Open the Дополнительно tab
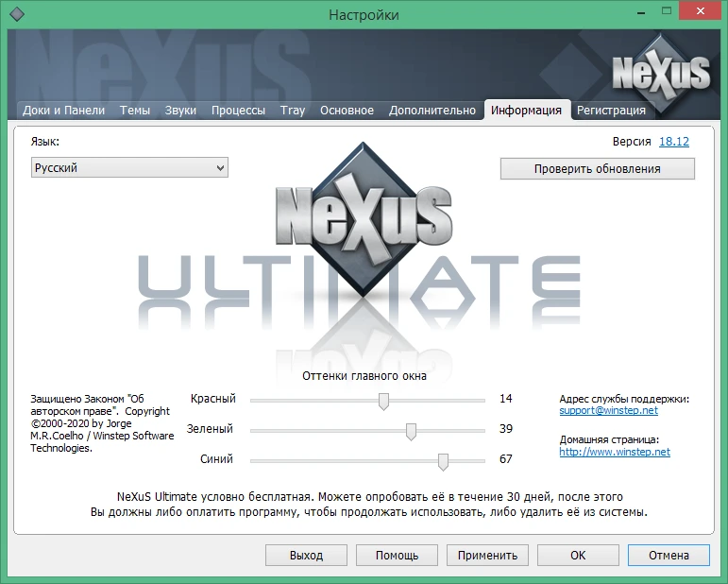 click(x=432, y=111)
